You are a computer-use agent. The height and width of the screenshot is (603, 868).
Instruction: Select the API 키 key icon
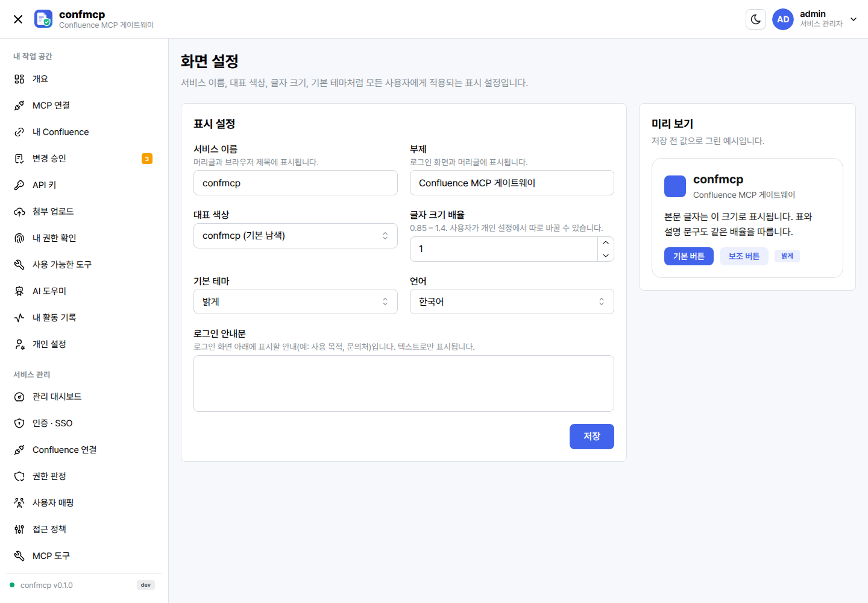click(19, 185)
